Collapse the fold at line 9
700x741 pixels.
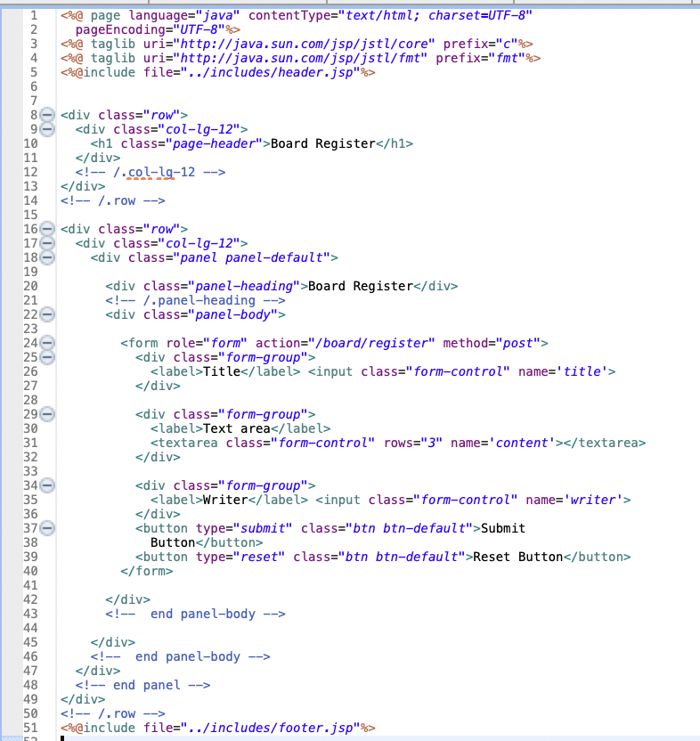(47, 129)
